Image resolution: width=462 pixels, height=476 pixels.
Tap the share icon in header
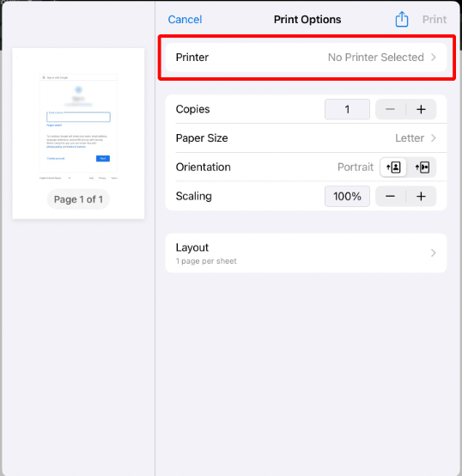coord(402,19)
